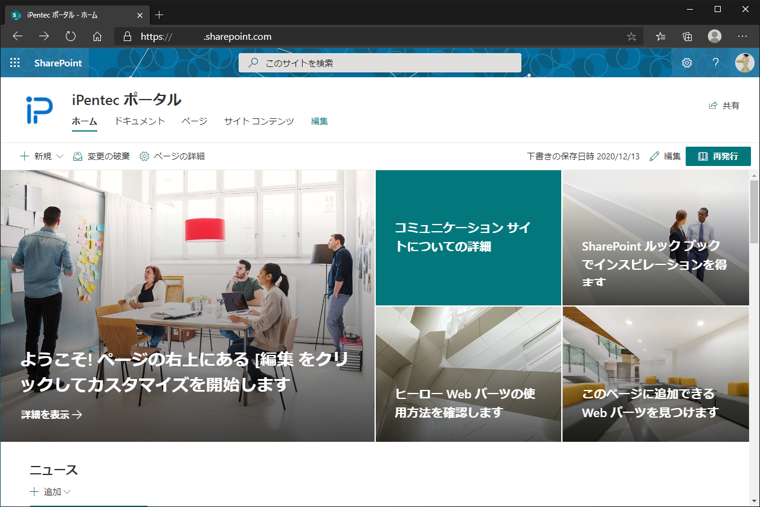Open サイト コンテンツ navigation item

(x=259, y=121)
